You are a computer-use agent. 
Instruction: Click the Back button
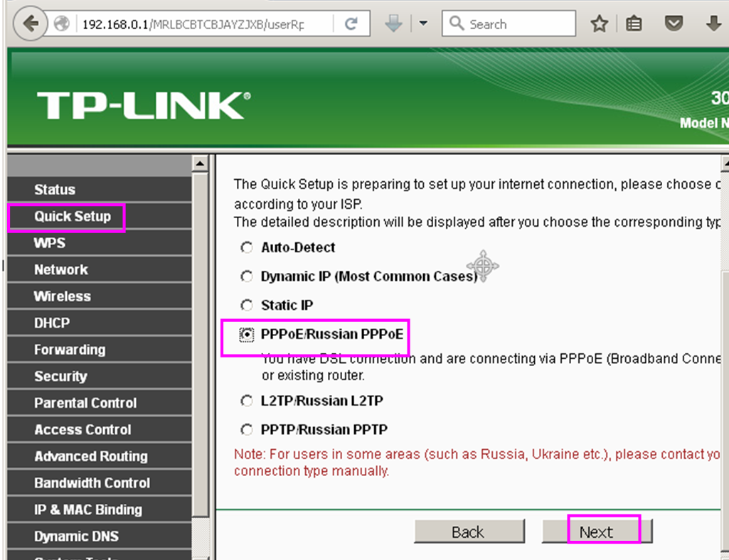coord(469,532)
